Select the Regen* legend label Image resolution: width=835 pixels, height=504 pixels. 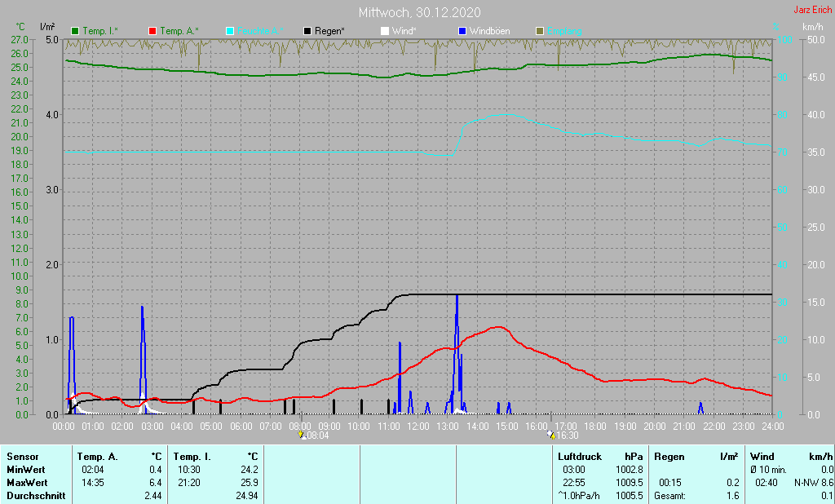tap(331, 31)
